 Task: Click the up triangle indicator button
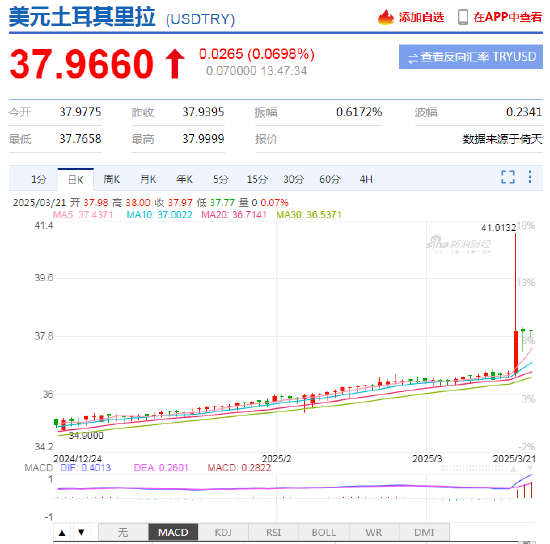(x=62, y=533)
